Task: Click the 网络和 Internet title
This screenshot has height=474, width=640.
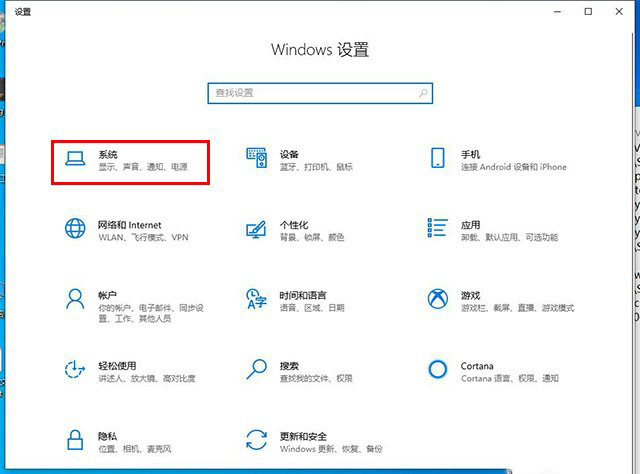Action: click(129, 225)
